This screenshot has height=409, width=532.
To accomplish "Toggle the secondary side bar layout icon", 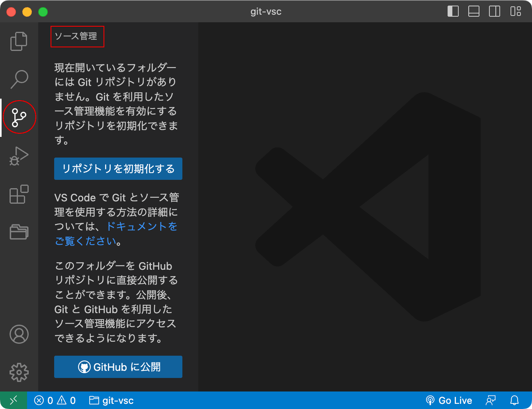I will (x=495, y=11).
